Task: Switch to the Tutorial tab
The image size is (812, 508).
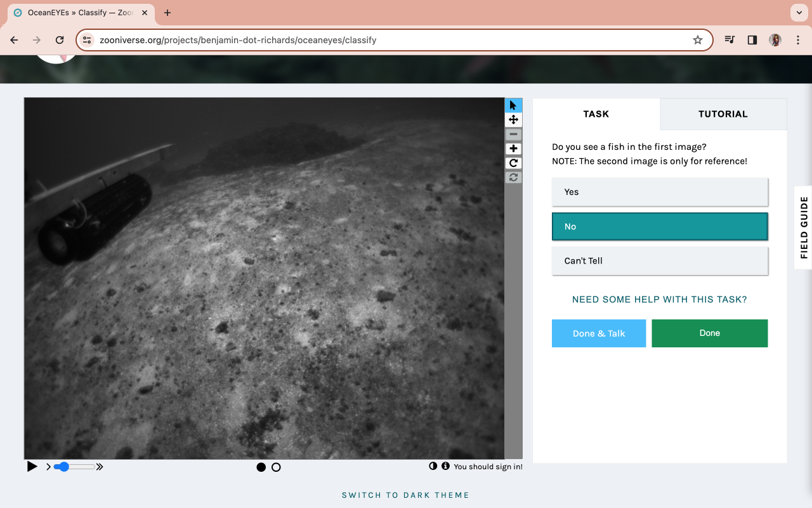Action: coord(723,114)
